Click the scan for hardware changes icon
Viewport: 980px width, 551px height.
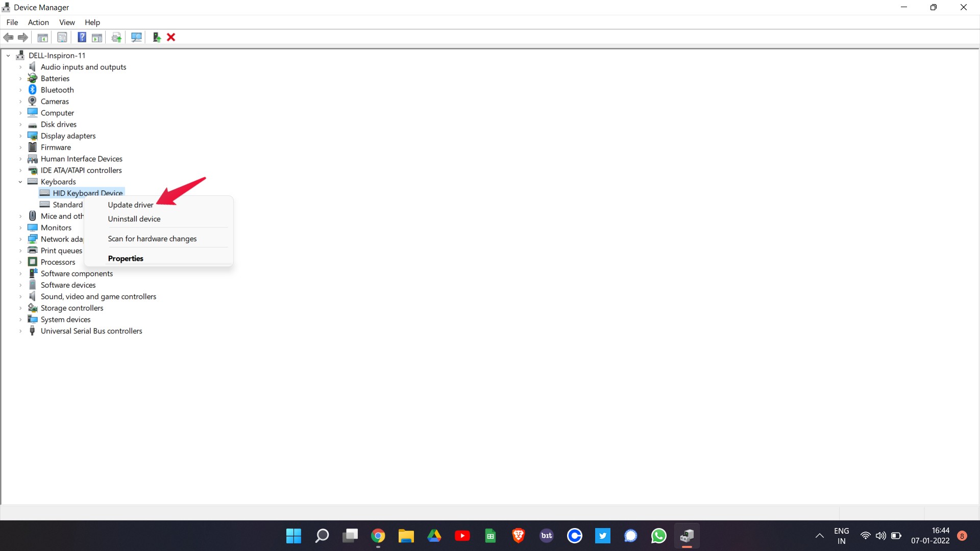point(135,37)
